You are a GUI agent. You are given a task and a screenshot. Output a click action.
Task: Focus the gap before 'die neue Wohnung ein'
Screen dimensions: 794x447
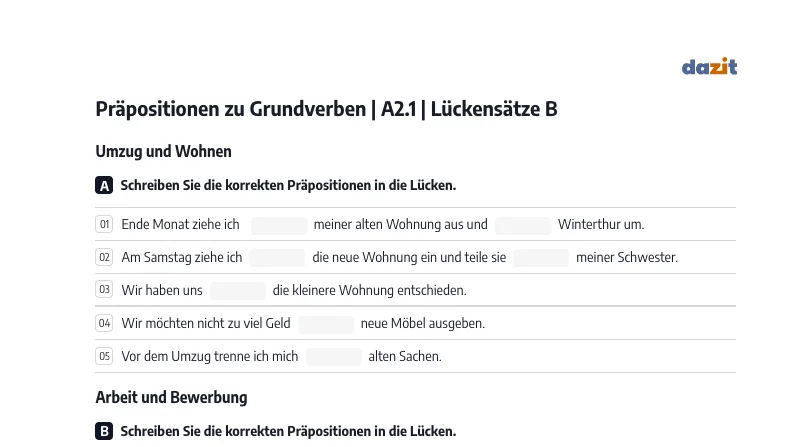(277, 258)
